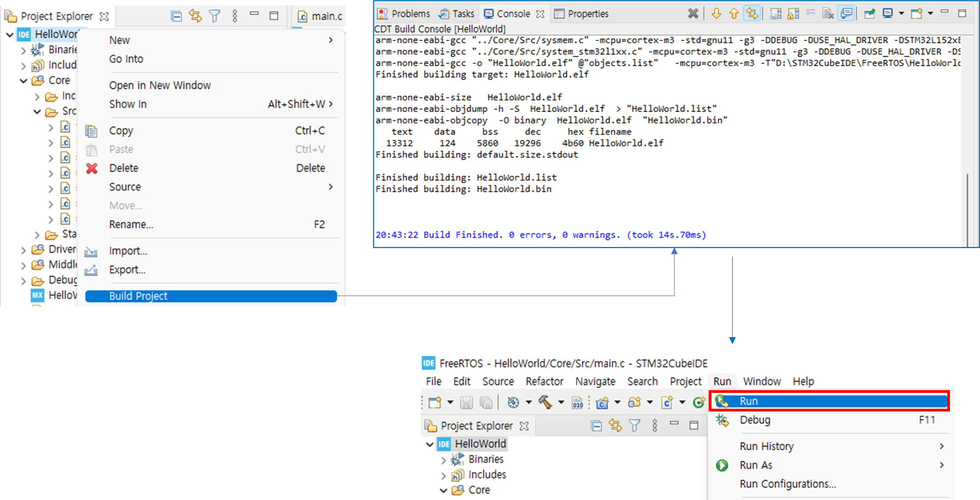Click the New icon under the File menu
The image size is (980, 500).
coord(435,403)
